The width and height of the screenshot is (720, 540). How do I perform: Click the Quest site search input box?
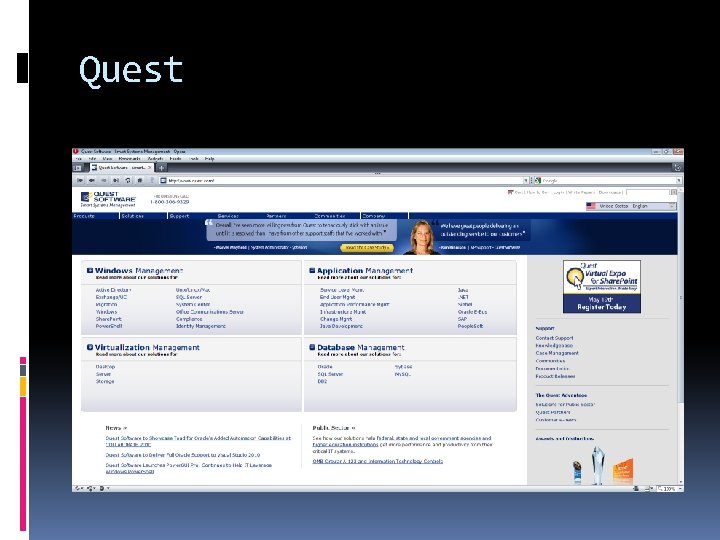(x=648, y=192)
